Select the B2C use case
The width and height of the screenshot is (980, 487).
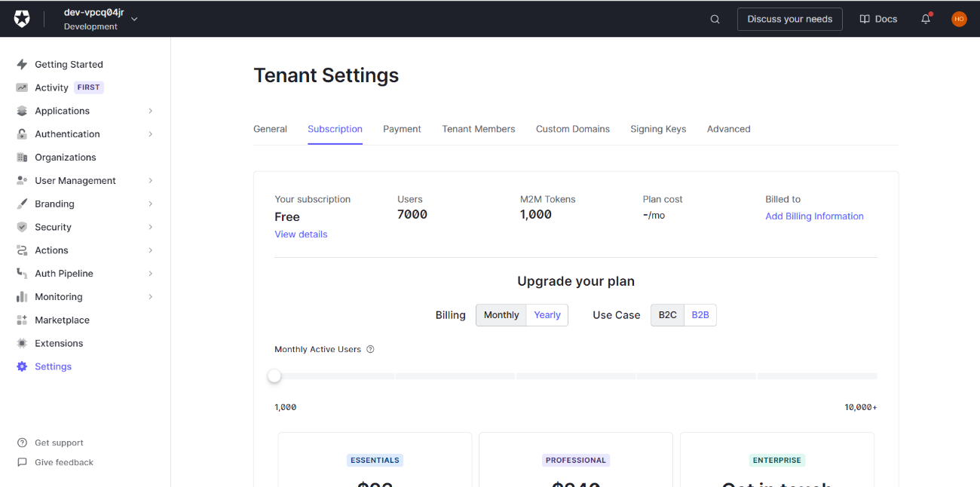pyautogui.click(x=668, y=315)
